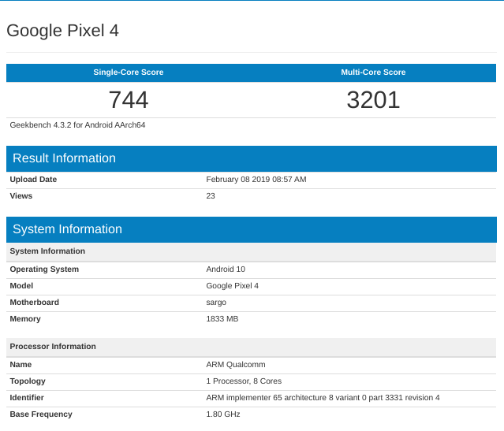
Task: Click the Android 10 operating system value
Action: coord(226,269)
